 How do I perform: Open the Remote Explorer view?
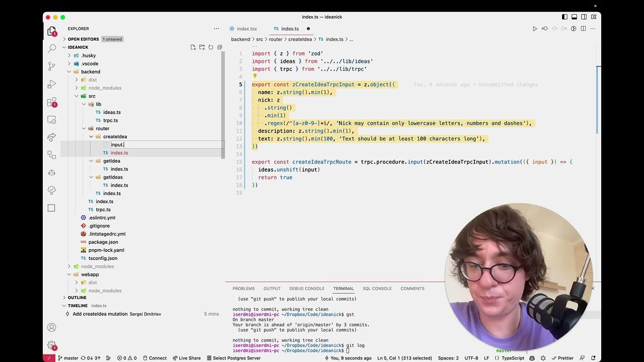pos(52,120)
